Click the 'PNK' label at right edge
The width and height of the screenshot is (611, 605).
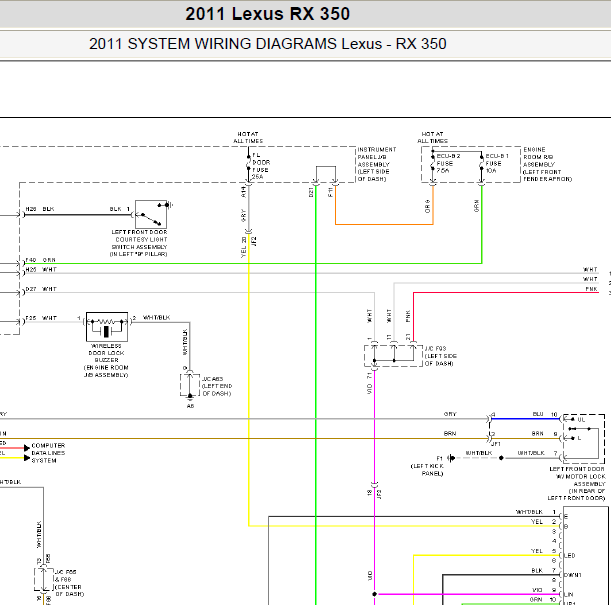pos(591,289)
